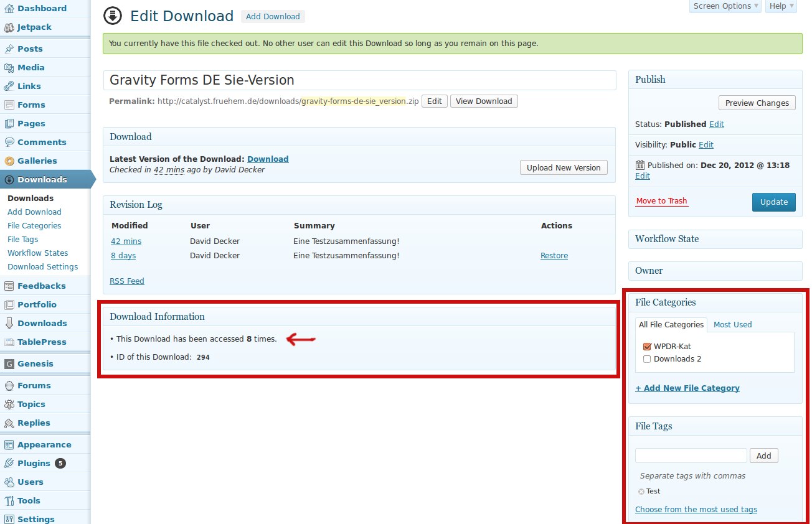Click the File Tags text input

(691, 456)
